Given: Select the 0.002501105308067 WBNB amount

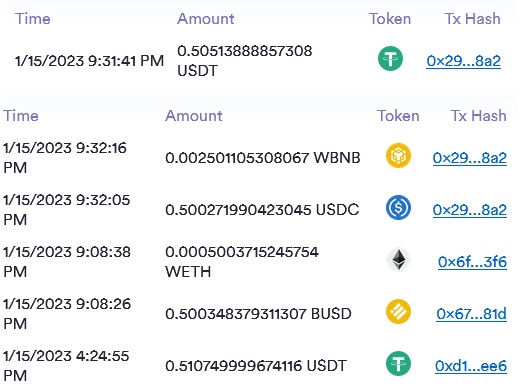Looking at the screenshot, I should (263, 158).
